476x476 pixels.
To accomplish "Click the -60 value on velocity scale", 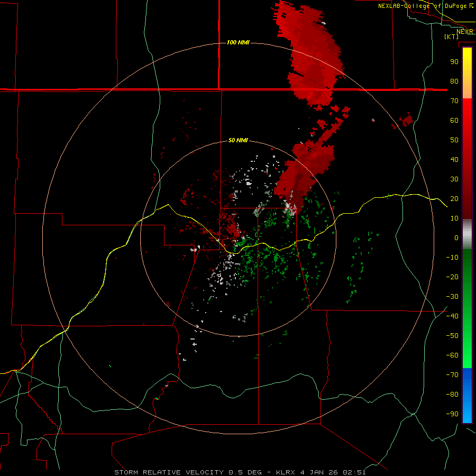I will (x=452, y=355).
